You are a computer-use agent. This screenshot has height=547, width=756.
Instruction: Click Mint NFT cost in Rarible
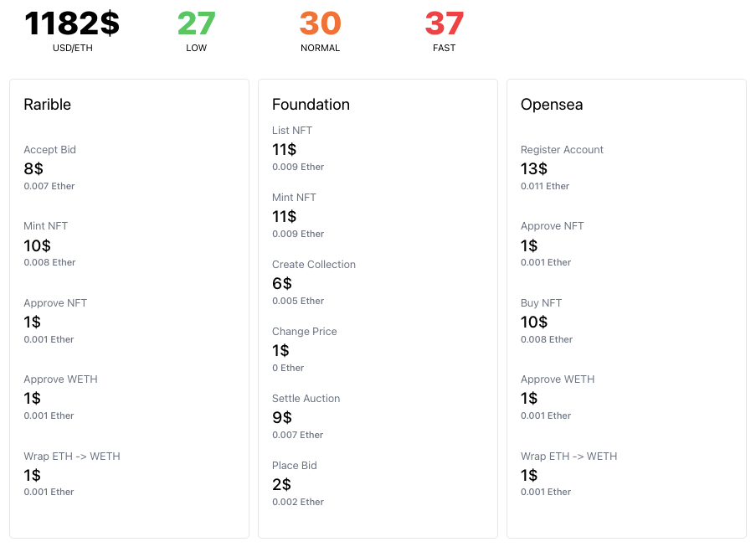[x=38, y=245]
